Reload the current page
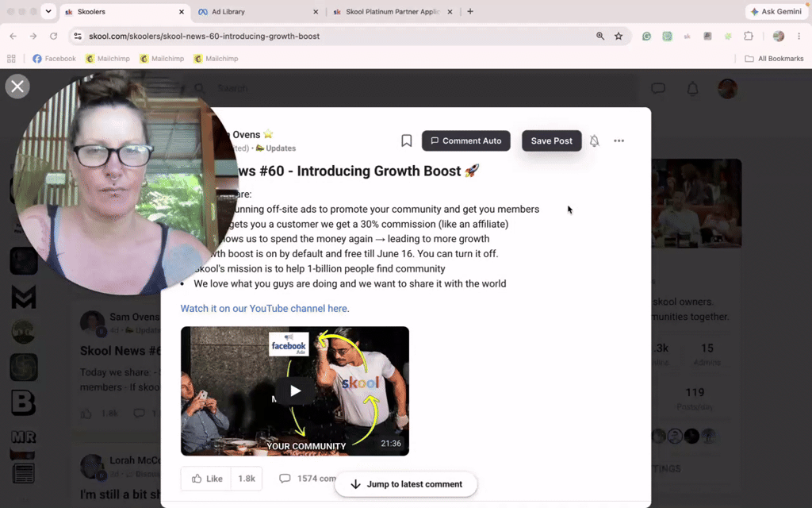 coord(53,37)
